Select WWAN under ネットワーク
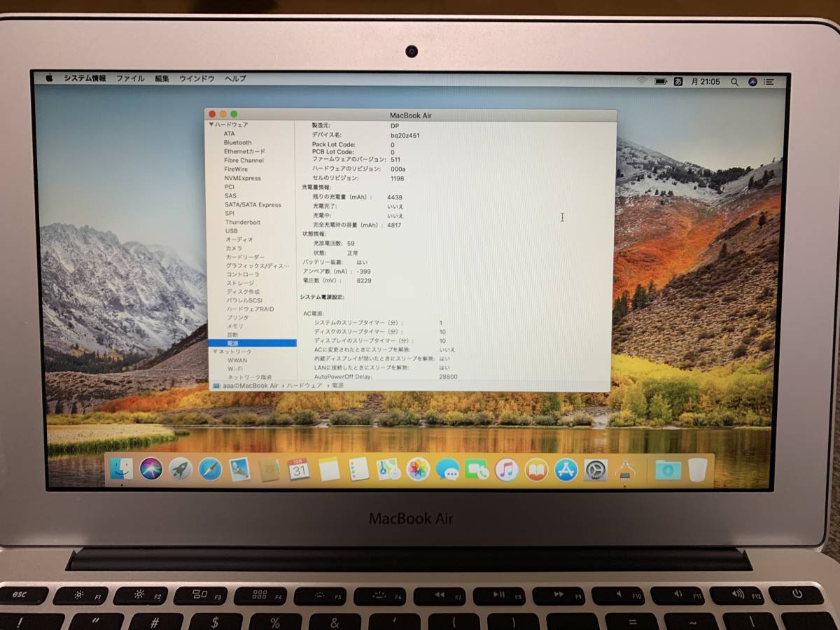Viewport: 840px width, 630px height. [x=238, y=360]
